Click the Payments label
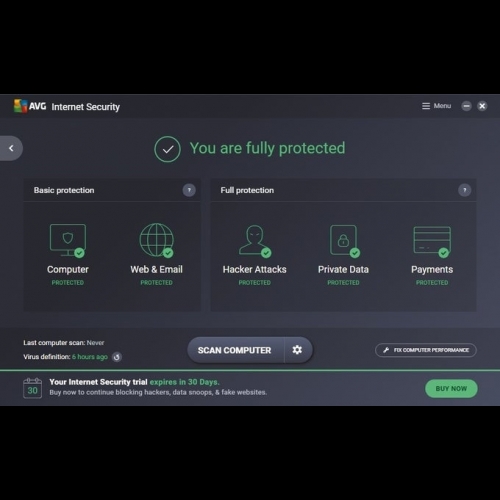 point(432,269)
